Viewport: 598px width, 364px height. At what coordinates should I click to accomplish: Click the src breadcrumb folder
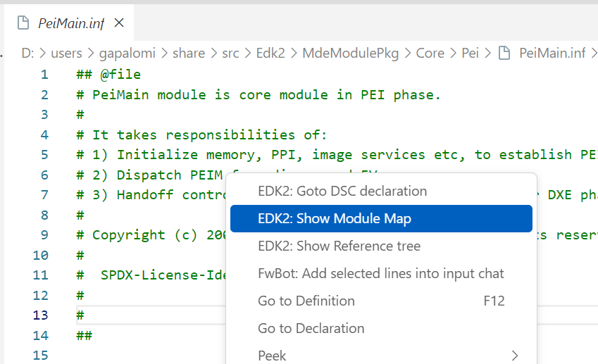click(x=230, y=53)
